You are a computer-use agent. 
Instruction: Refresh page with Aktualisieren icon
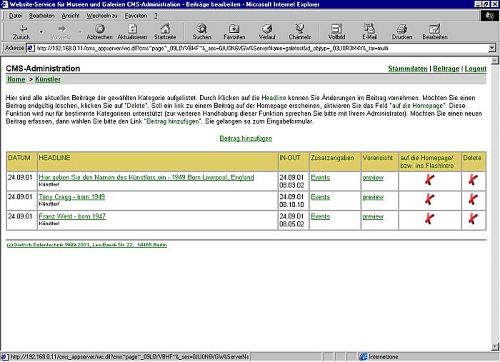click(x=133, y=29)
